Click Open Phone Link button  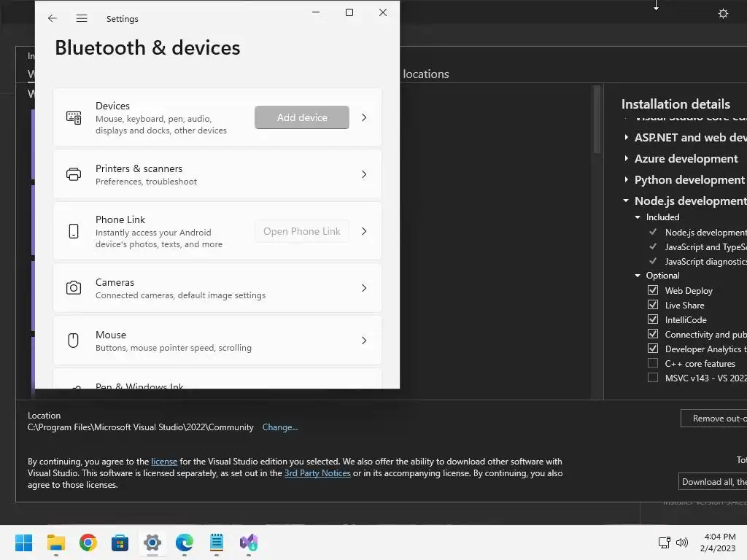pyautogui.click(x=302, y=231)
